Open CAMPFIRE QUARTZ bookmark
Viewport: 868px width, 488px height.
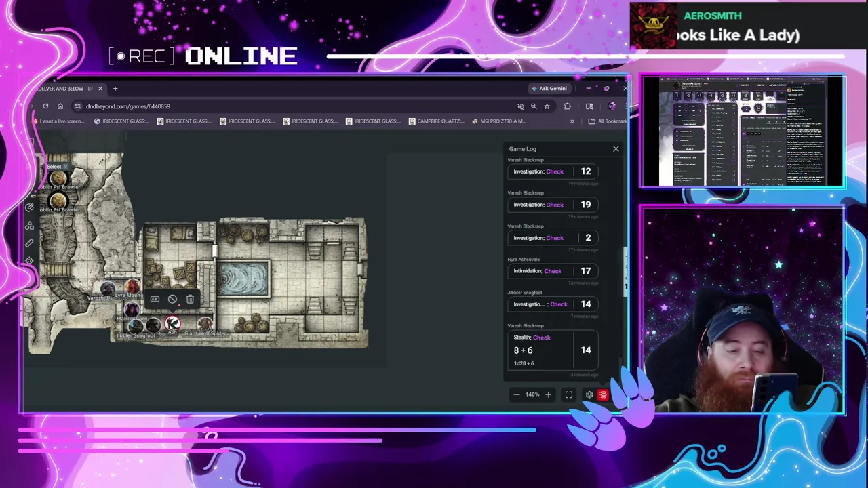click(x=437, y=121)
